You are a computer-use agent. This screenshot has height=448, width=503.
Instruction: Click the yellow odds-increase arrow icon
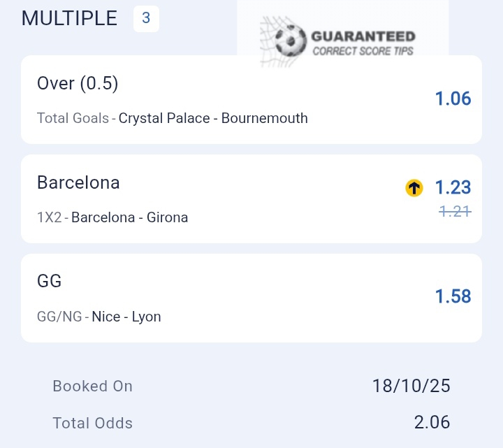click(x=414, y=187)
